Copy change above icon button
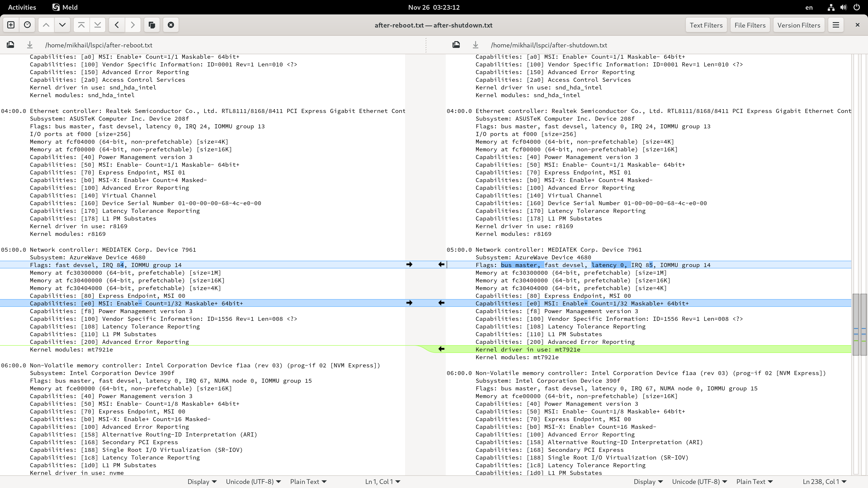 point(152,25)
